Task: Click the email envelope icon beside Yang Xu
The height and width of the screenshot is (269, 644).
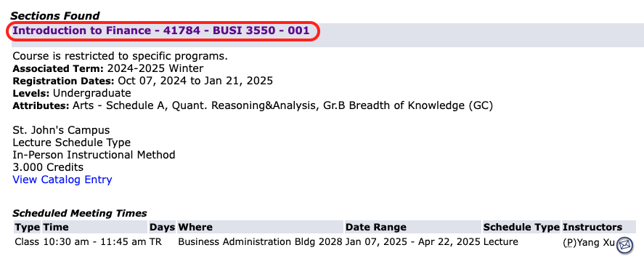Action: (624, 245)
